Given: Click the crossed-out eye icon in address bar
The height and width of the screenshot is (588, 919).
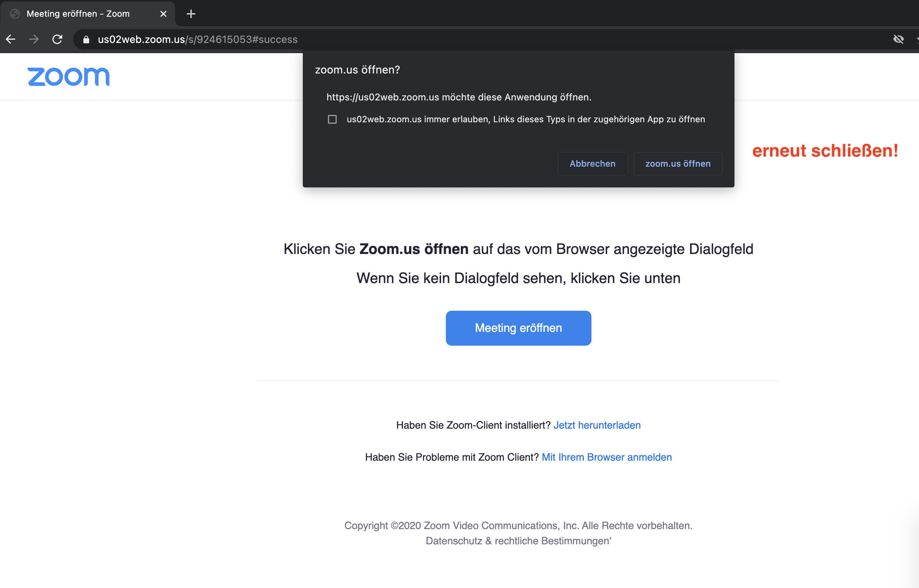Looking at the screenshot, I should [x=898, y=39].
